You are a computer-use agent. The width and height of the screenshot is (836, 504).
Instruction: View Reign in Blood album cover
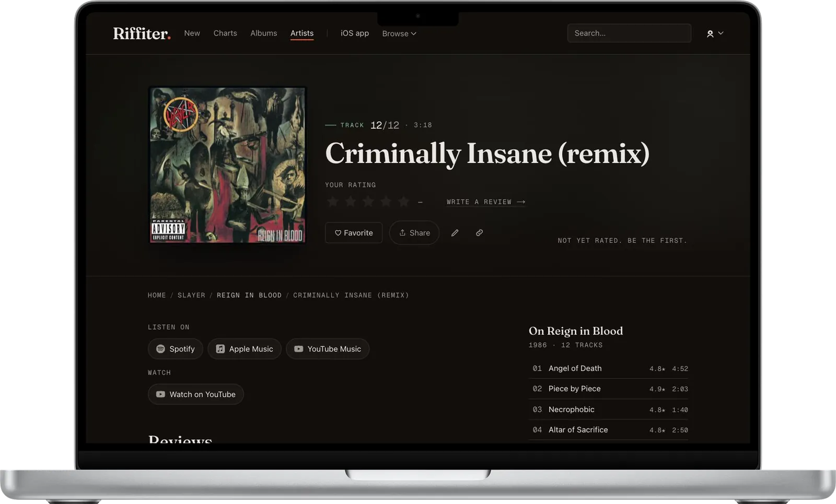click(227, 165)
